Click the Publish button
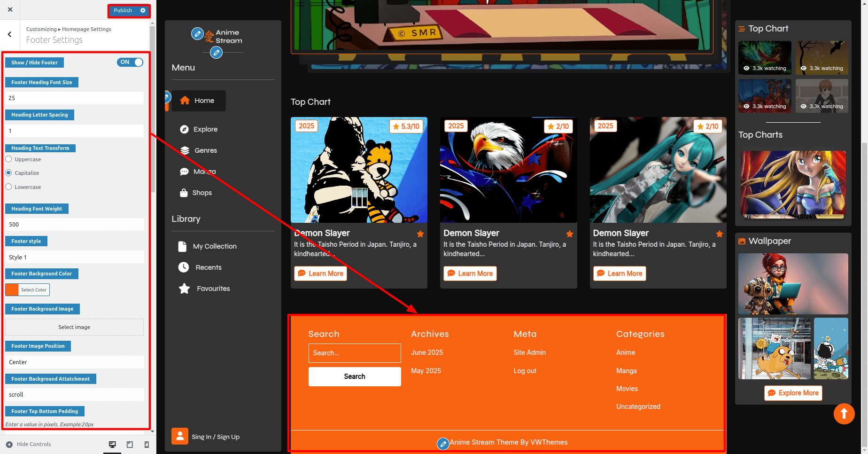The width and height of the screenshot is (868, 454). [x=123, y=10]
